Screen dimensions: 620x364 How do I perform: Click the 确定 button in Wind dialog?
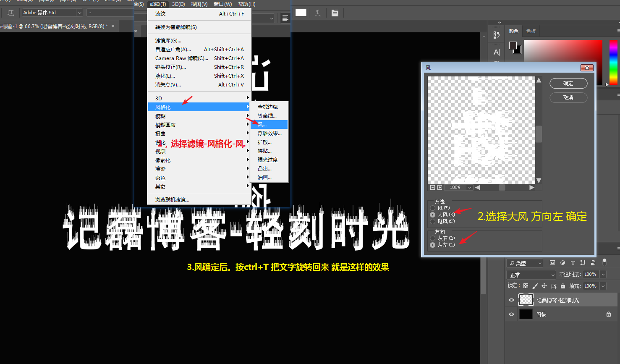[x=568, y=84]
